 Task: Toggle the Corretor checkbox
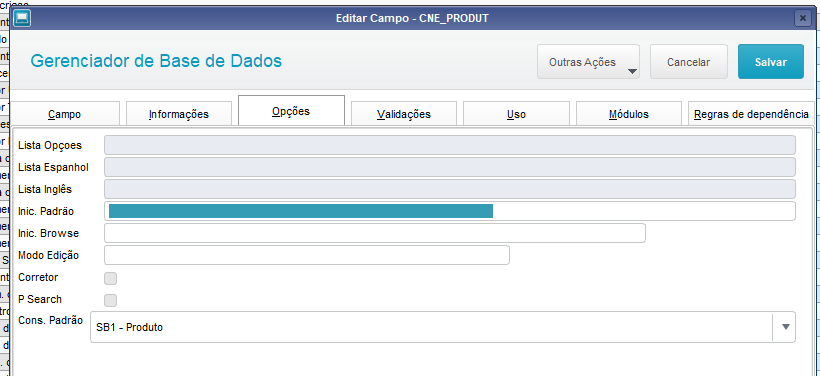coord(110,278)
